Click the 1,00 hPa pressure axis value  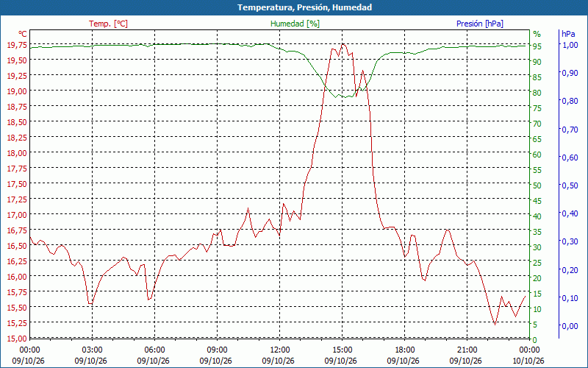tap(570, 45)
